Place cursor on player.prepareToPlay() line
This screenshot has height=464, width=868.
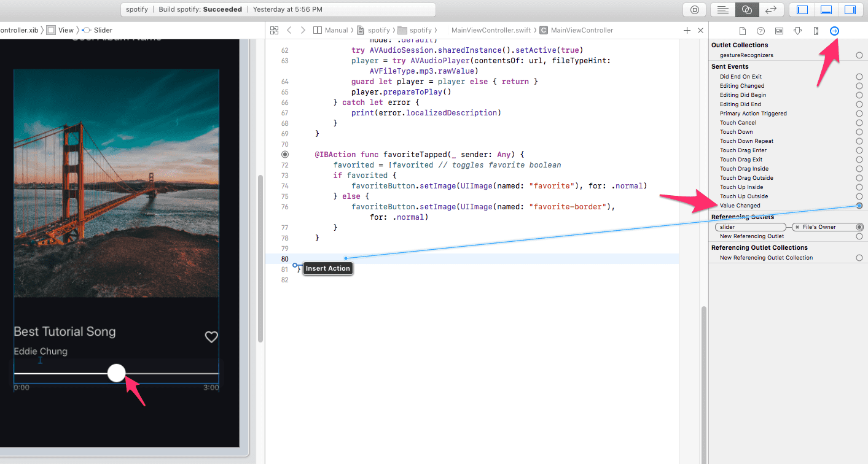(x=401, y=92)
